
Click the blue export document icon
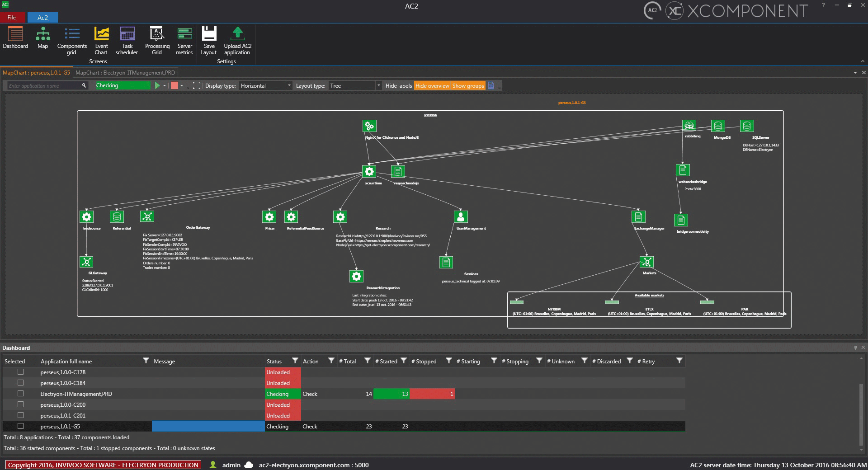tap(491, 85)
